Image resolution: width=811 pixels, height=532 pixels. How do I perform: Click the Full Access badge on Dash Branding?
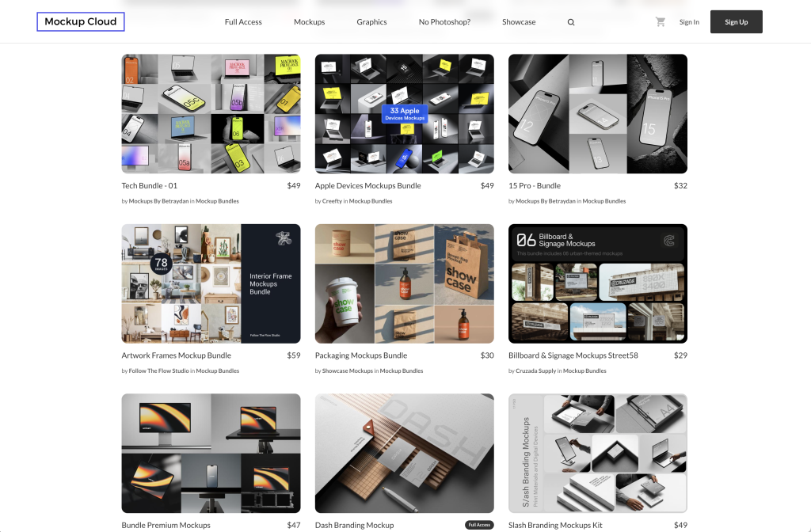(x=479, y=525)
